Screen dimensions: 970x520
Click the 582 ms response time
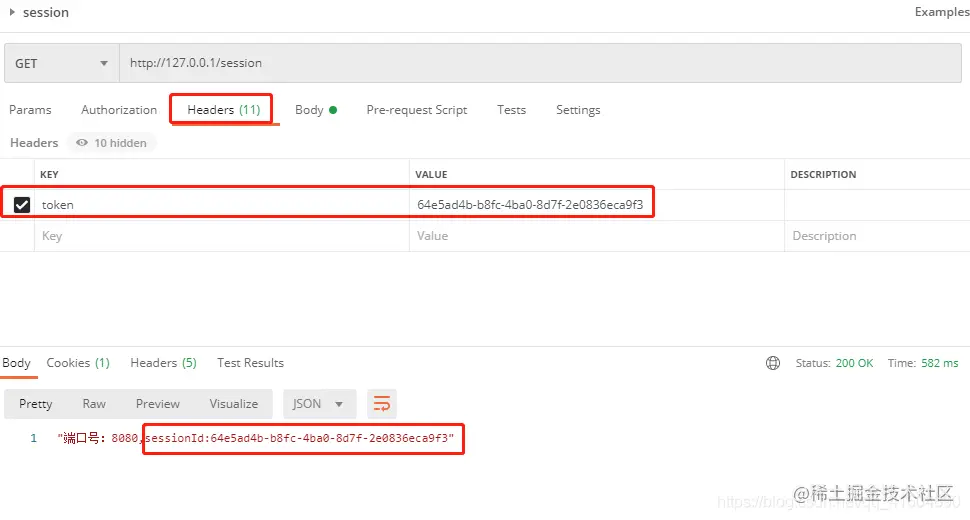point(939,363)
